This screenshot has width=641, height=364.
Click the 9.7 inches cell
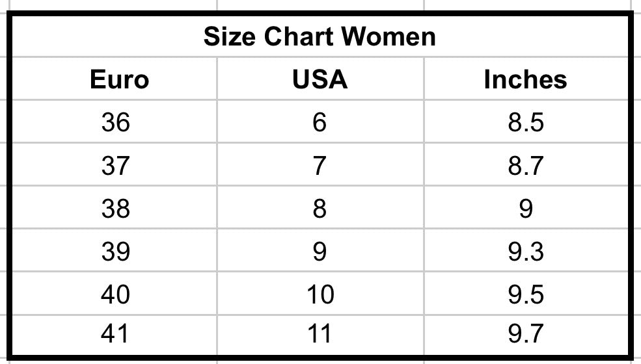[526, 334]
